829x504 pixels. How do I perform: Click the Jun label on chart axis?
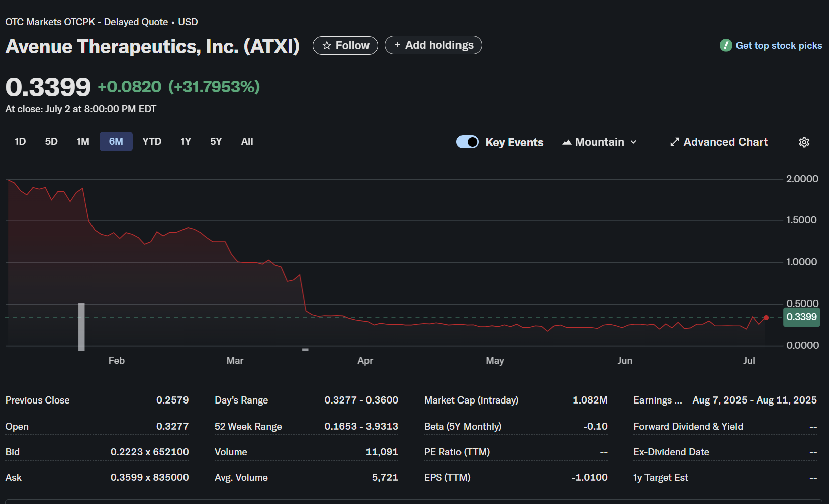click(625, 361)
